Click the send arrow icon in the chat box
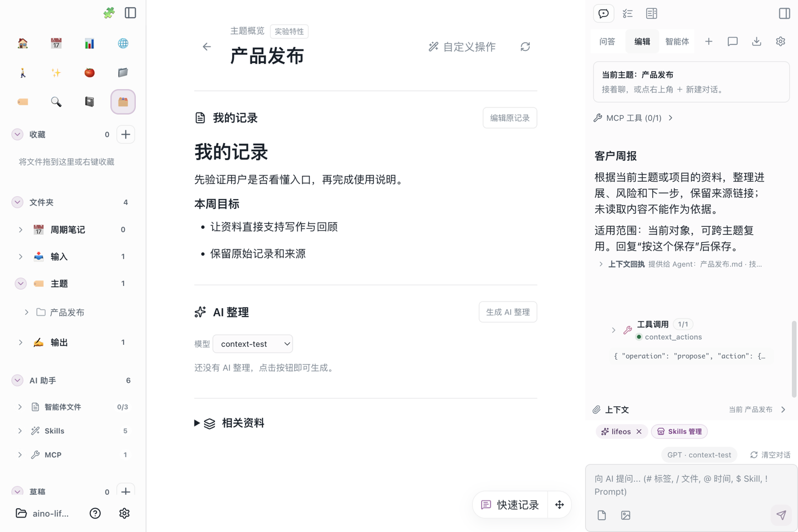The image size is (798, 532). 781,515
